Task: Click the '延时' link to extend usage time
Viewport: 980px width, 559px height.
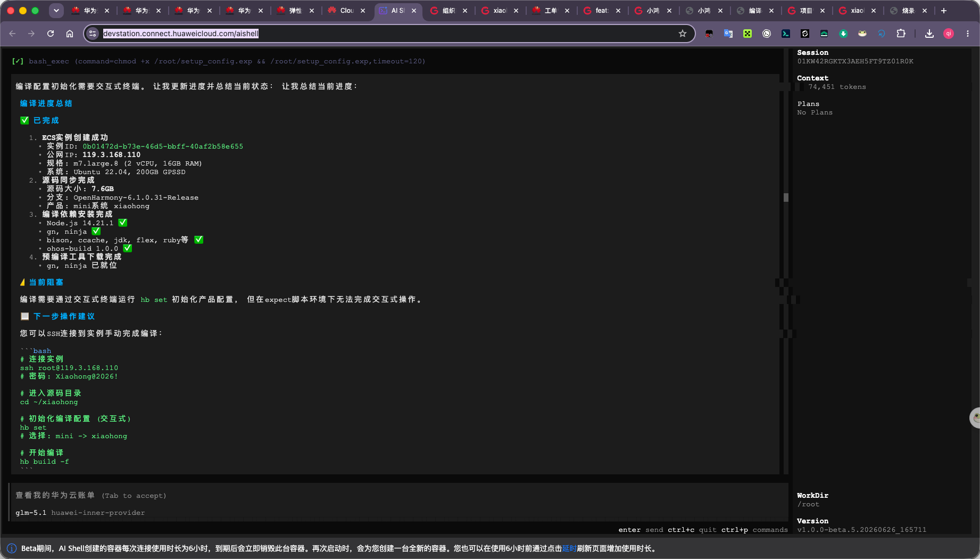Action: point(569,548)
